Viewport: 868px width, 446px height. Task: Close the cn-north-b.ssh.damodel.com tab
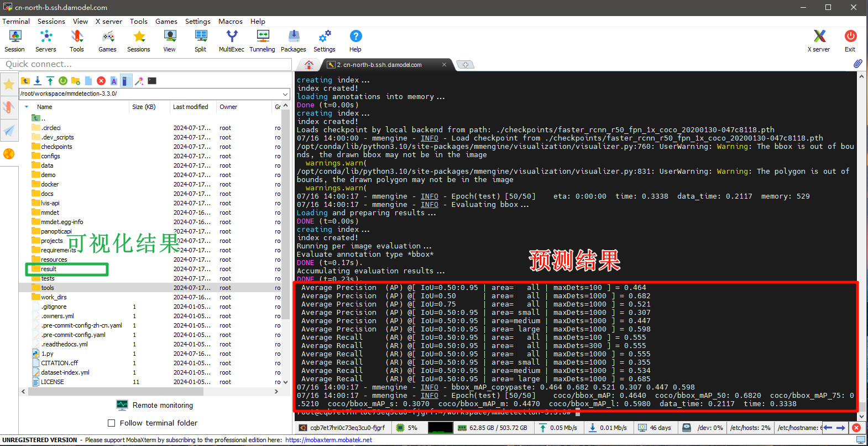pyautogui.click(x=444, y=65)
